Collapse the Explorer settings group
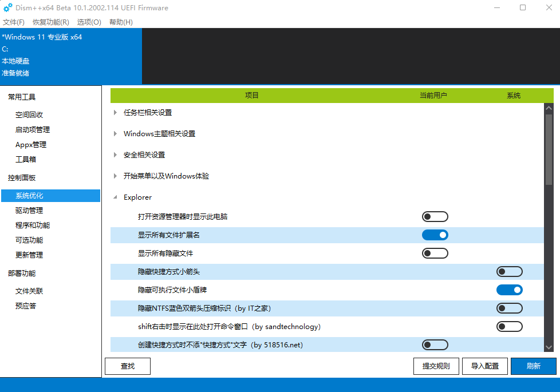560x392 pixels. click(114, 197)
